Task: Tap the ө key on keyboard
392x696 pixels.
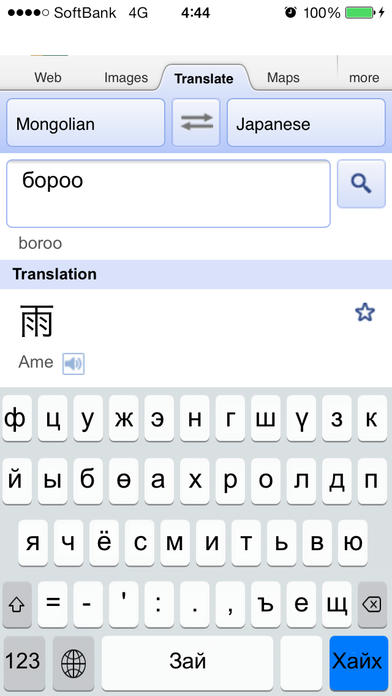Action: [x=123, y=481]
